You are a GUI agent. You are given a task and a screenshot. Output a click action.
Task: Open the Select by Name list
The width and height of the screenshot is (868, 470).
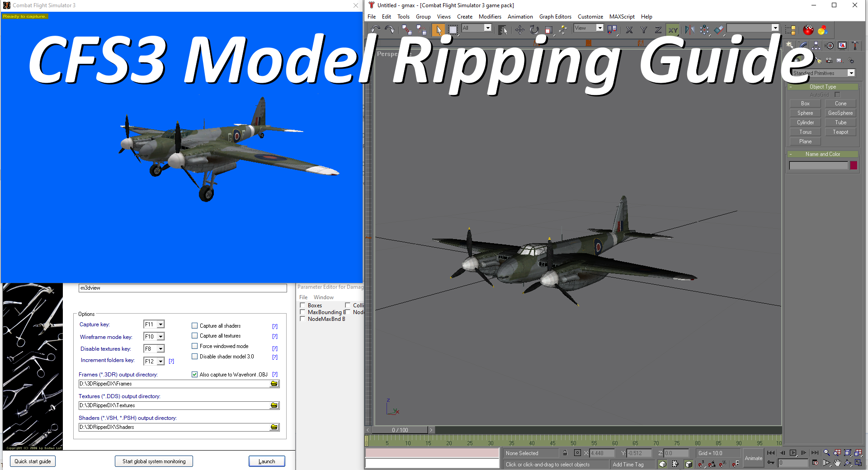pos(502,30)
